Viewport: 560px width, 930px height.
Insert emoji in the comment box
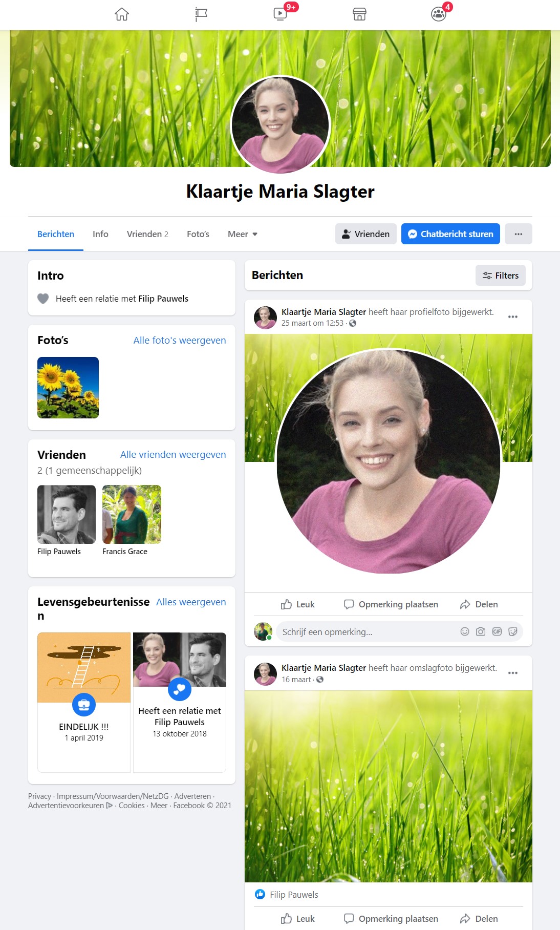click(465, 631)
